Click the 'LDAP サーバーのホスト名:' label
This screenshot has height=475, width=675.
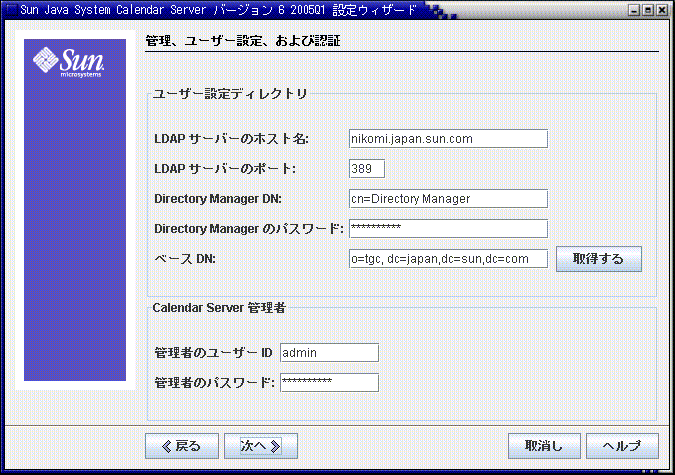click(x=232, y=139)
